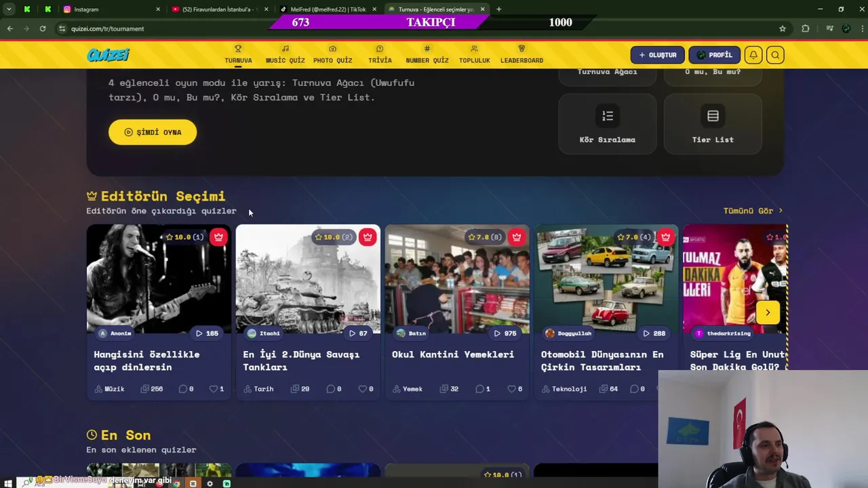Click the 10.0 star rating on the guitarist quiz
868x488 pixels.
184,237
